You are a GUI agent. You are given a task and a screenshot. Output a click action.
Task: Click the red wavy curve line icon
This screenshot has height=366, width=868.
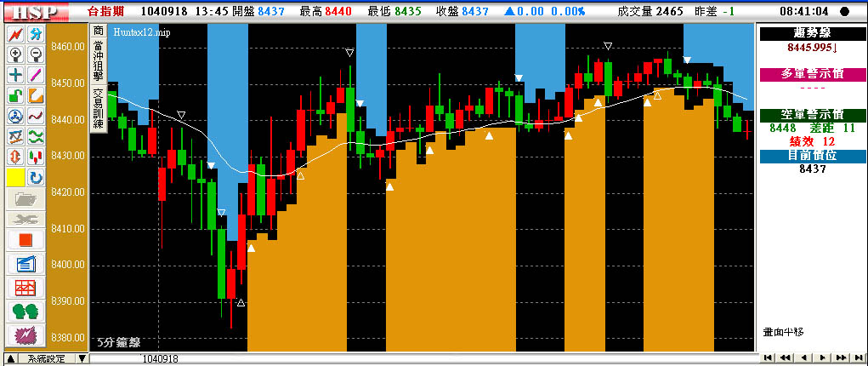(36, 116)
